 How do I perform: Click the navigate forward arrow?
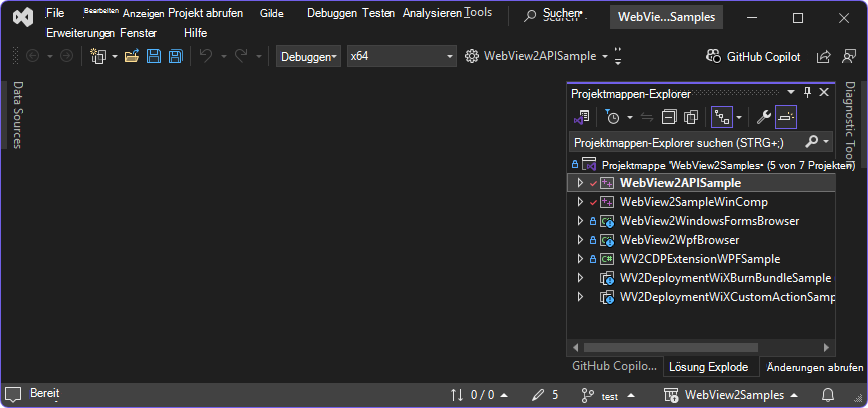click(x=66, y=56)
